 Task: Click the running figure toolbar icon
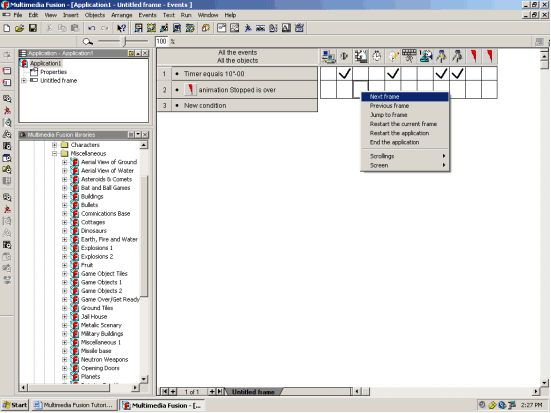click(248, 28)
